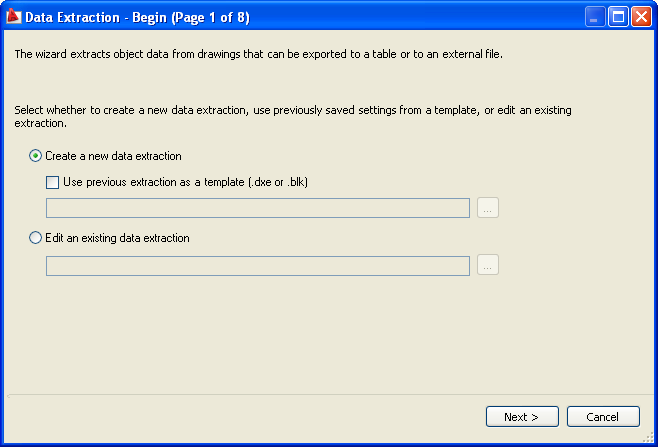658x447 pixels.
Task: Open the existing extraction browse ellipsis button
Action: click(488, 265)
